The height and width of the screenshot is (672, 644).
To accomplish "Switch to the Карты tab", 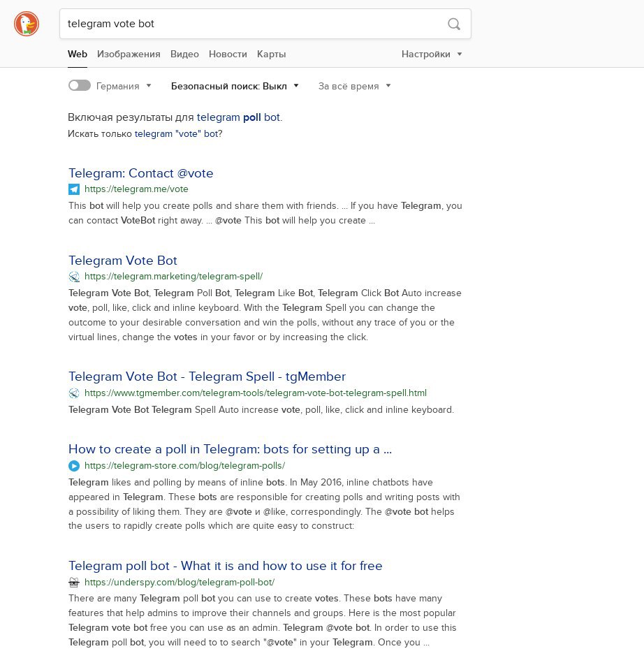I will coord(271,54).
